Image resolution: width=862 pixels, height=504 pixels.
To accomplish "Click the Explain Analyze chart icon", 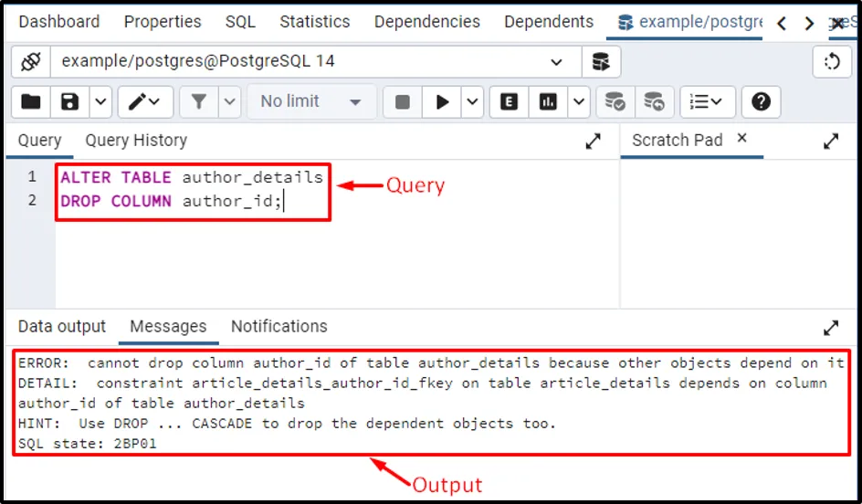I will point(548,101).
